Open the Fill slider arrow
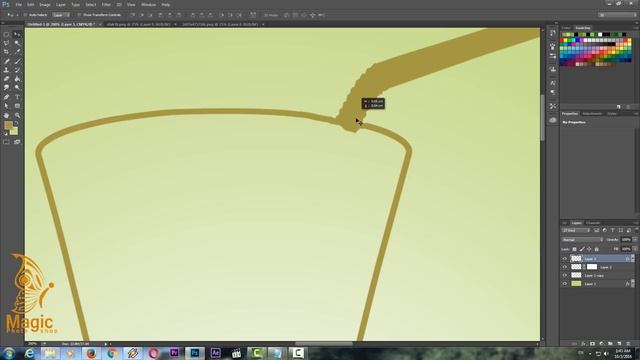The image size is (640, 360). tap(635, 249)
